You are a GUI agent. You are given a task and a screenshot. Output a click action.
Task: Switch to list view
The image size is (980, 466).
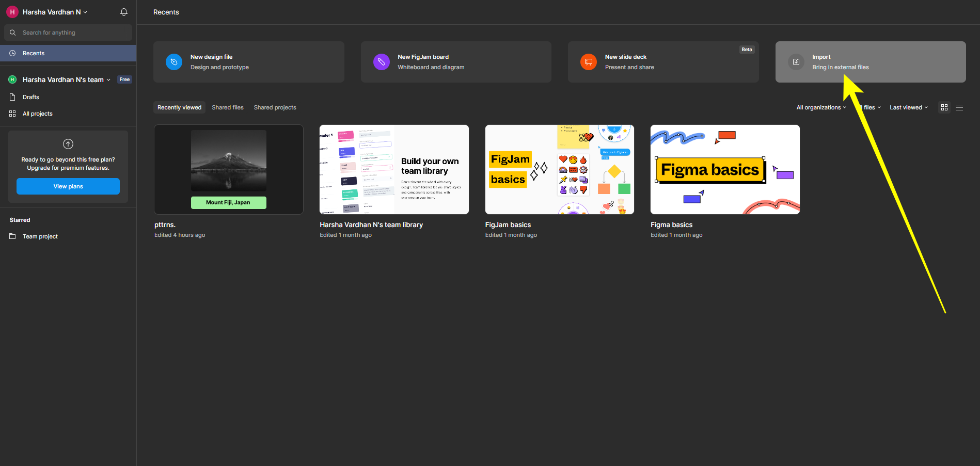pyautogui.click(x=959, y=107)
